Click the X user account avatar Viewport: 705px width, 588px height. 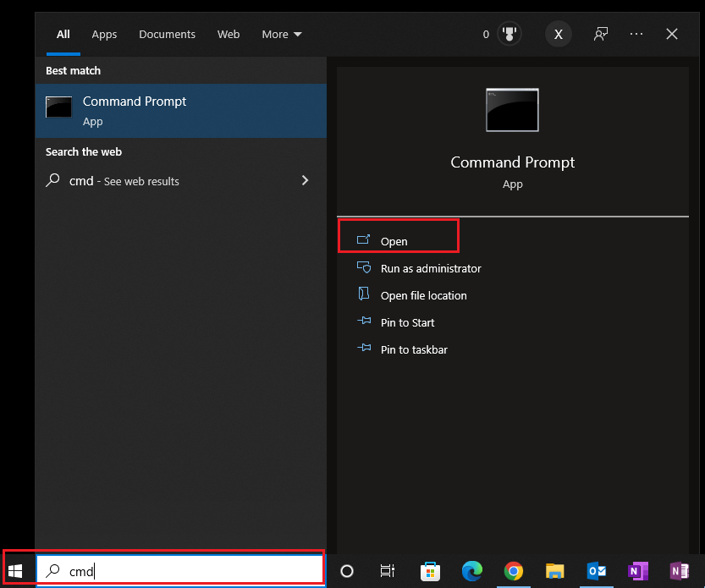tap(558, 35)
